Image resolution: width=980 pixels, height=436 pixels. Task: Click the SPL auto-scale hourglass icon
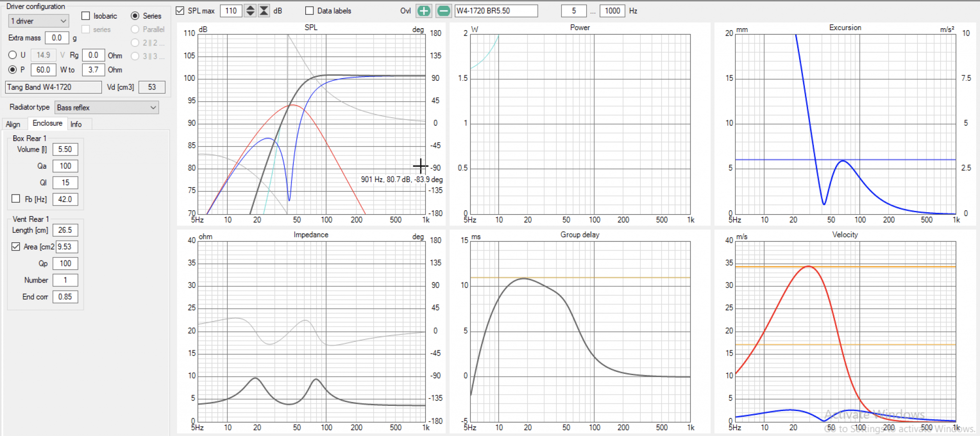pyautogui.click(x=264, y=11)
